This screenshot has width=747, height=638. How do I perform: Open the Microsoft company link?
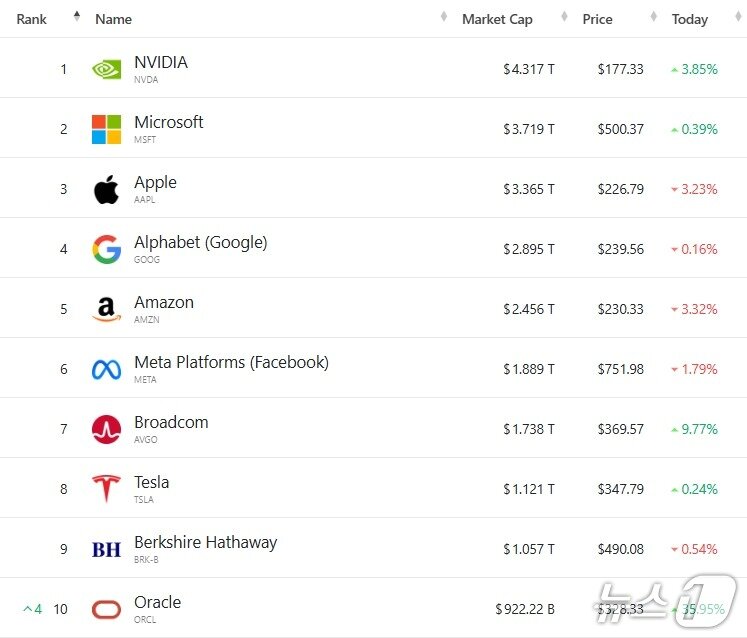coord(168,122)
